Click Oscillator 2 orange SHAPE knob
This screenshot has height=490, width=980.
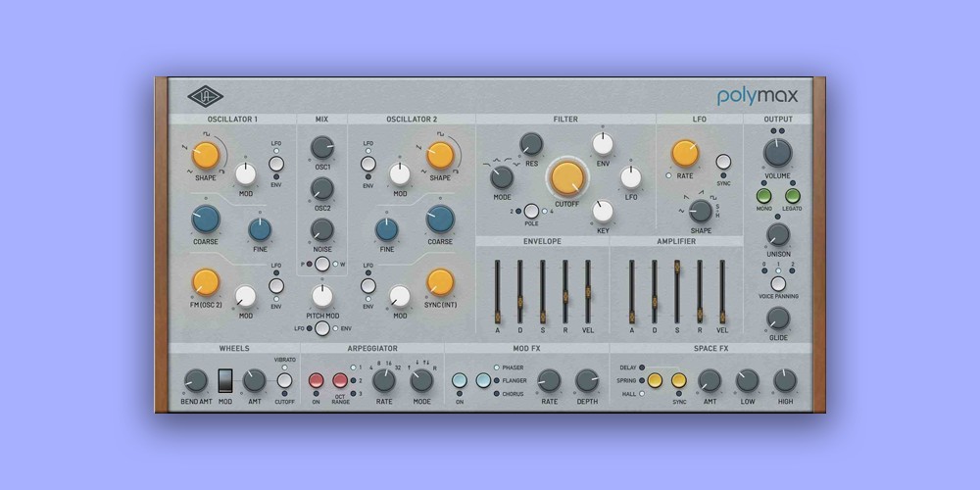[x=440, y=156]
